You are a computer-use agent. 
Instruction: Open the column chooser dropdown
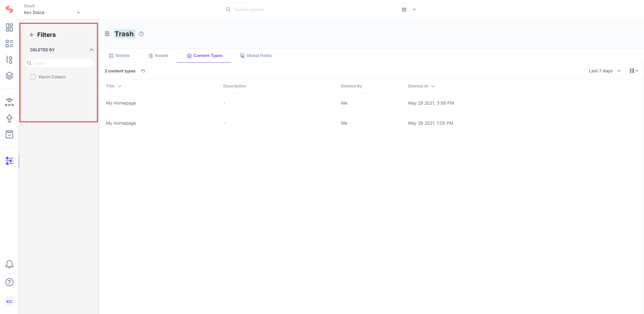pos(634,71)
